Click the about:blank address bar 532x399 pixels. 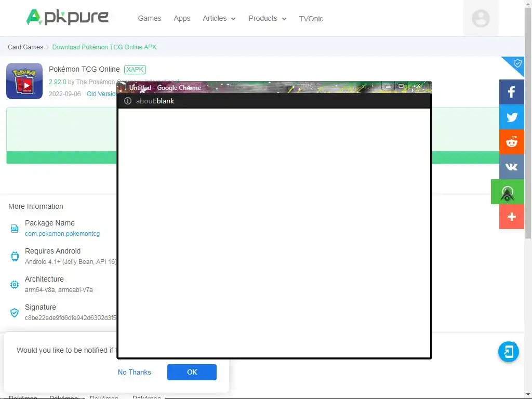[274, 101]
